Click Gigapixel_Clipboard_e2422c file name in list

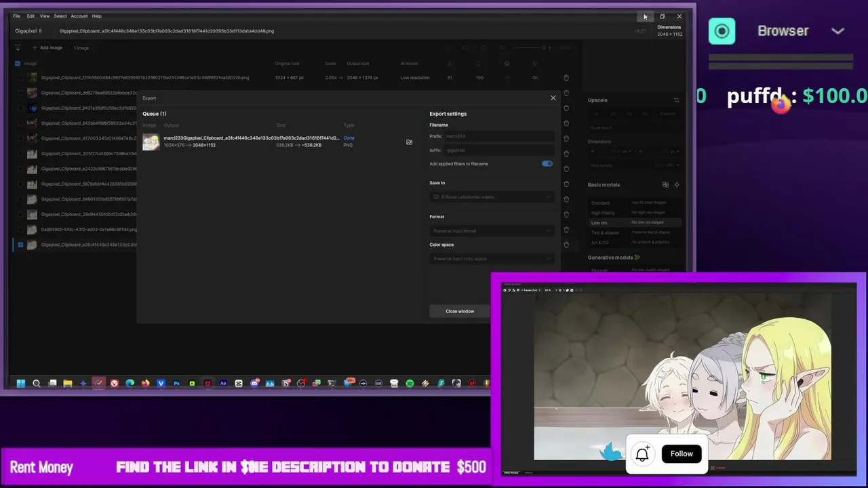[89, 169]
